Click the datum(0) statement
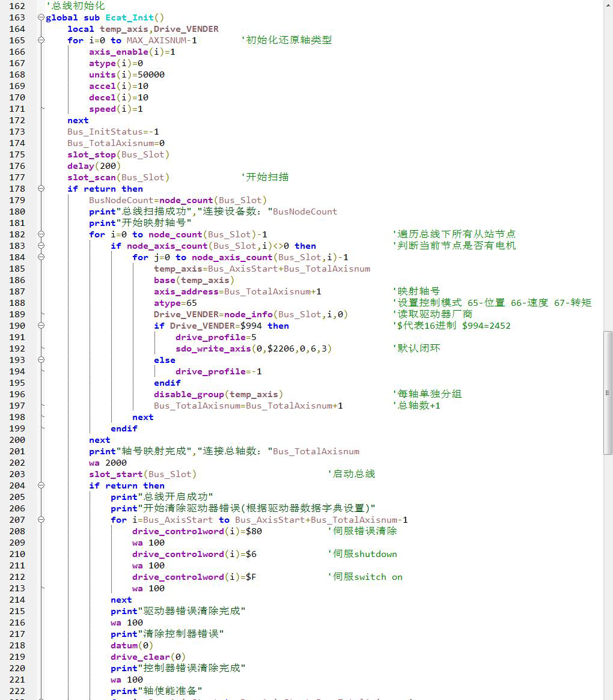613x700 pixels. click(x=132, y=645)
